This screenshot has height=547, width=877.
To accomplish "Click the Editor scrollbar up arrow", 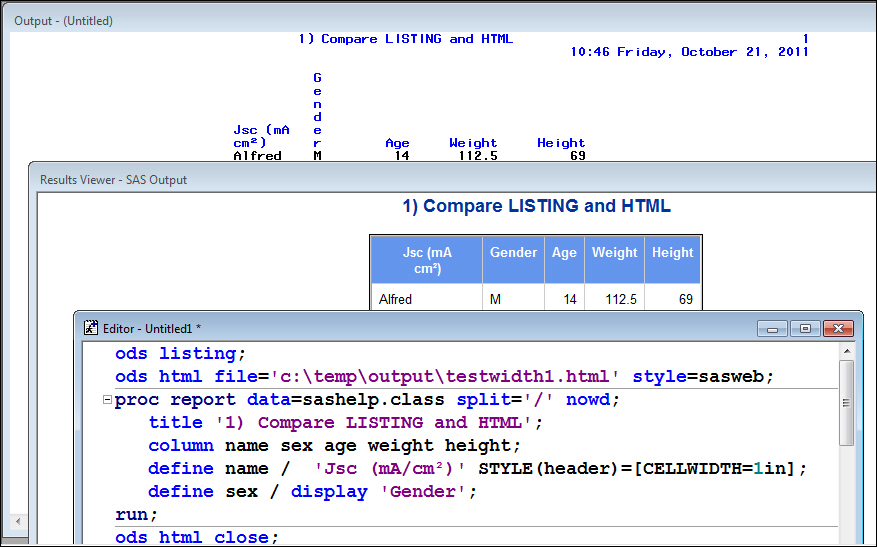I will (847, 351).
